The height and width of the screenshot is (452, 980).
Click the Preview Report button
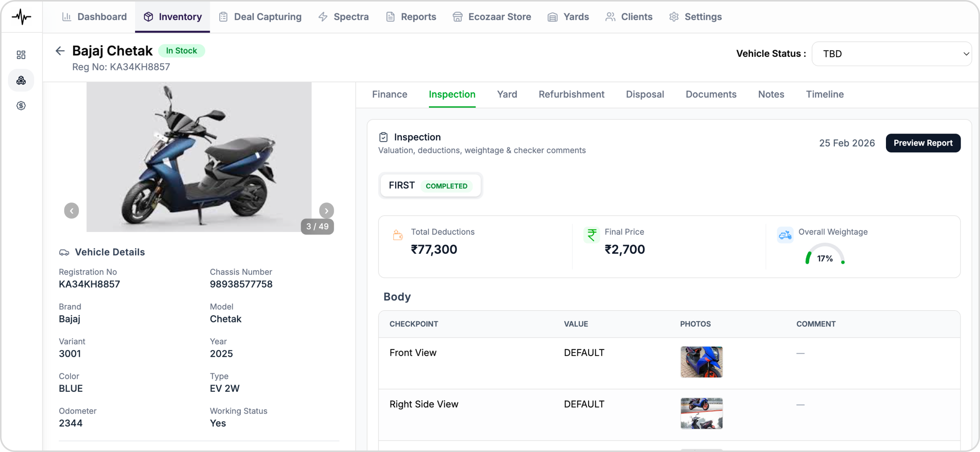tap(923, 143)
